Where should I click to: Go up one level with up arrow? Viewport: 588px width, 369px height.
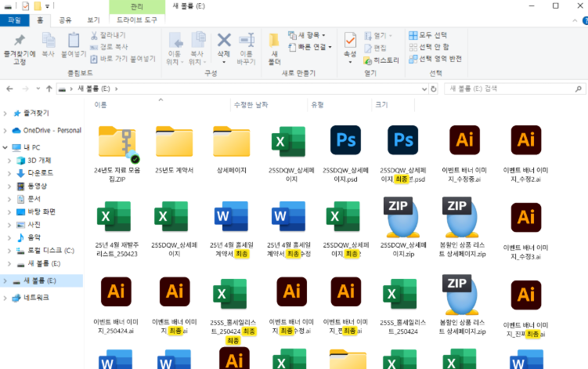[49, 89]
